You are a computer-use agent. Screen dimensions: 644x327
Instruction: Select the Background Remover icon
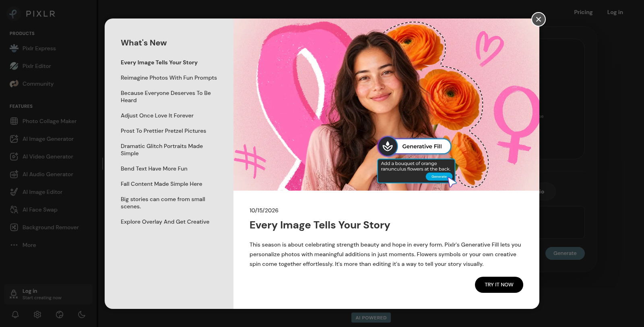tap(14, 227)
